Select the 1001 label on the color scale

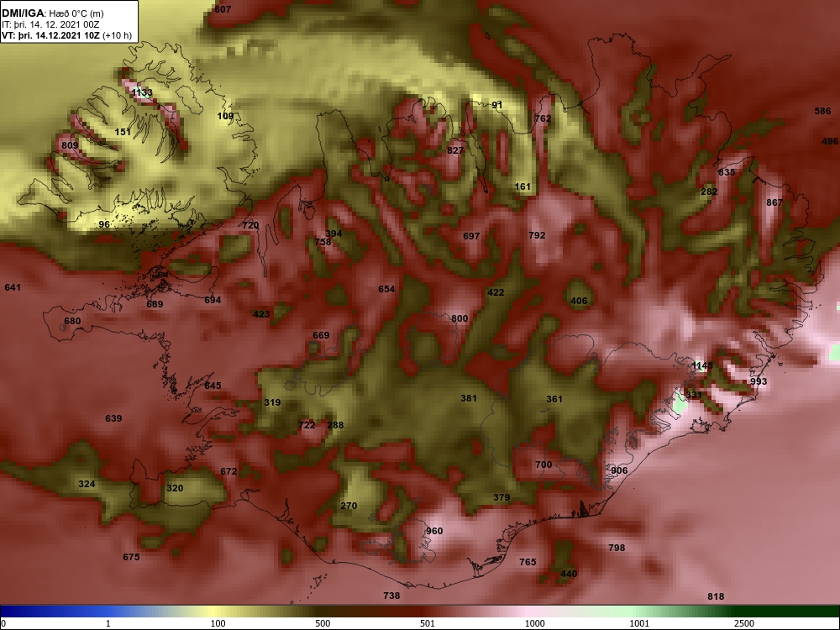tap(639, 623)
